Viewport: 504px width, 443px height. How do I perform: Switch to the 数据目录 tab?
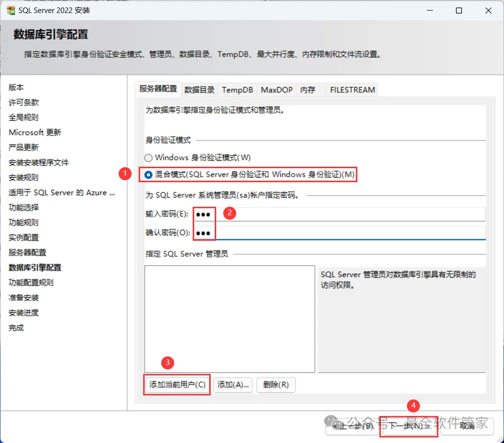click(x=199, y=90)
